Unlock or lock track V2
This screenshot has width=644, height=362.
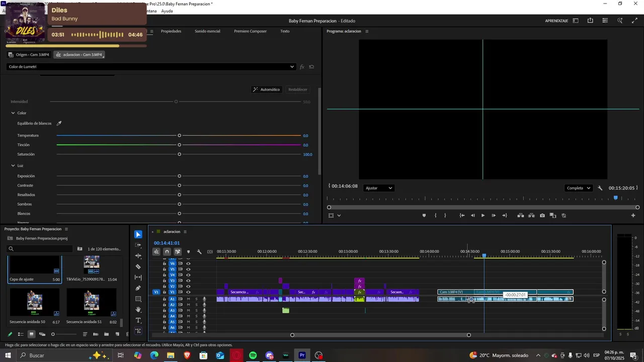[164, 287]
